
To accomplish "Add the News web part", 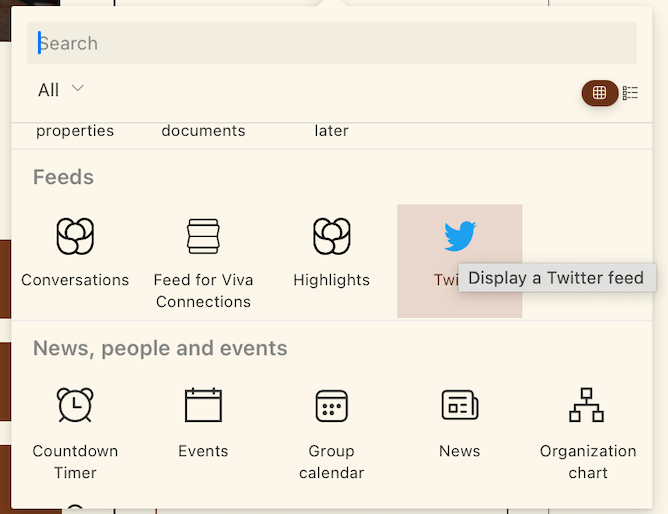I will (460, 433).
